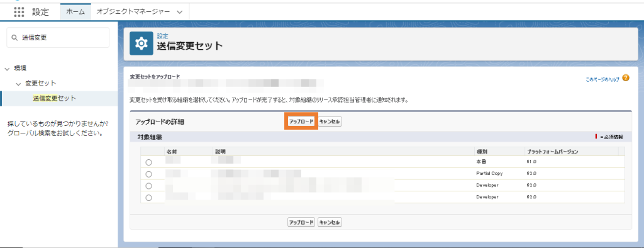Select the first Developer organization radio button
The image size is (644, 248).
pos(148,186)
